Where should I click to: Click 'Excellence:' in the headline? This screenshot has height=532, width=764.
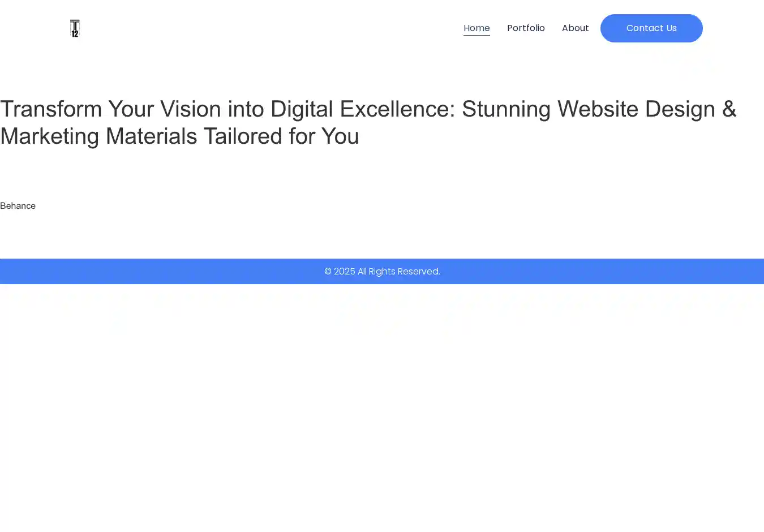coord(397,109)
